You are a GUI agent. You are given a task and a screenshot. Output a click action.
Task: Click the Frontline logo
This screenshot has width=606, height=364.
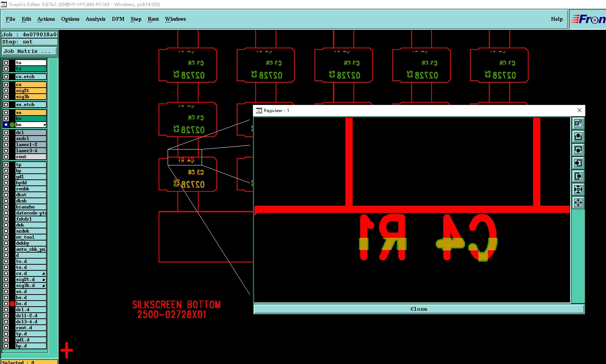point(588,19)
